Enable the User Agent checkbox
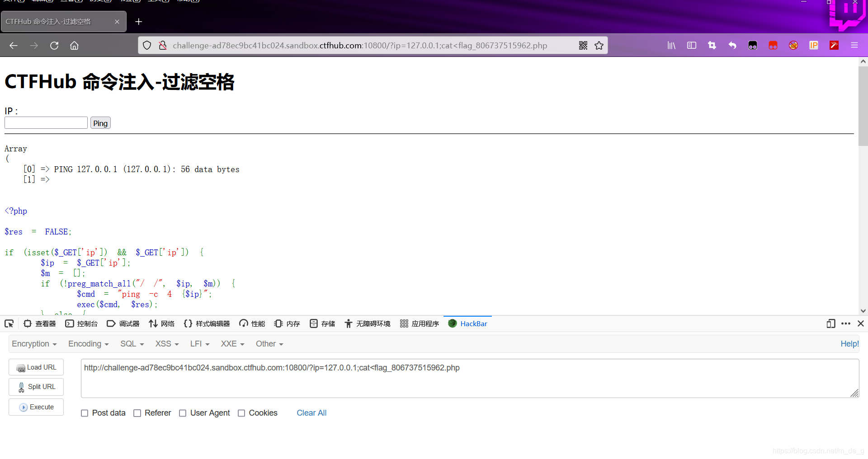 pyautogui.click(x=183, y=413)
